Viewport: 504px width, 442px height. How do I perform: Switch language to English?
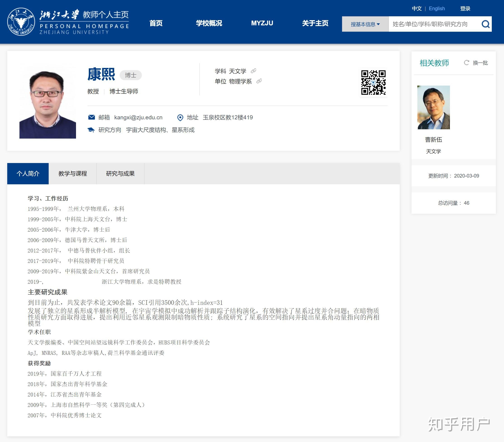pos(437,8)
